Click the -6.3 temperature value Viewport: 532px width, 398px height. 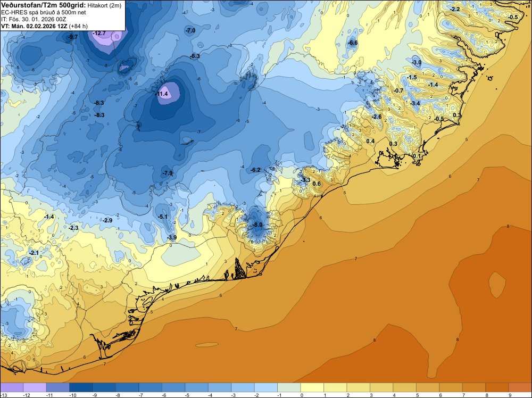pos(195,56)
